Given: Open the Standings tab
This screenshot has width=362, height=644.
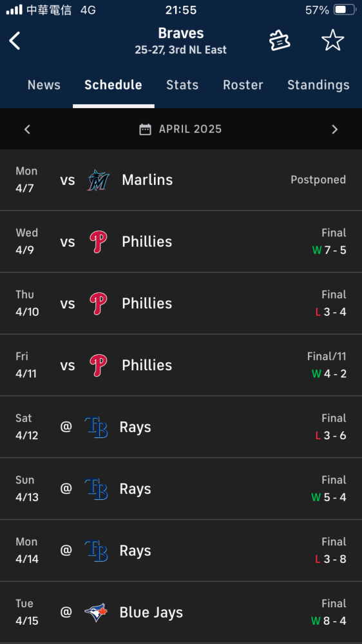Looking at the screenshot, I should point(318,85).
